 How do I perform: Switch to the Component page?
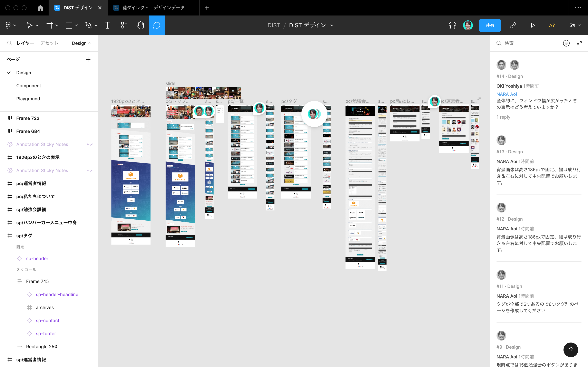[x=28, y=85]
